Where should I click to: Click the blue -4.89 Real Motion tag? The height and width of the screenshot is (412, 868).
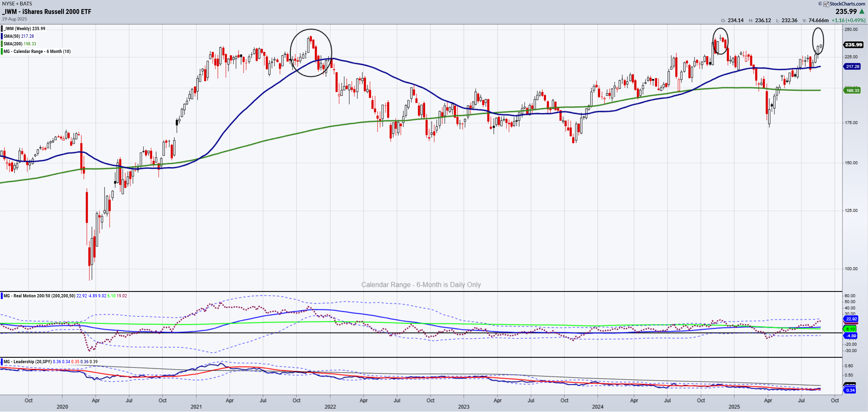pos(851,336)
